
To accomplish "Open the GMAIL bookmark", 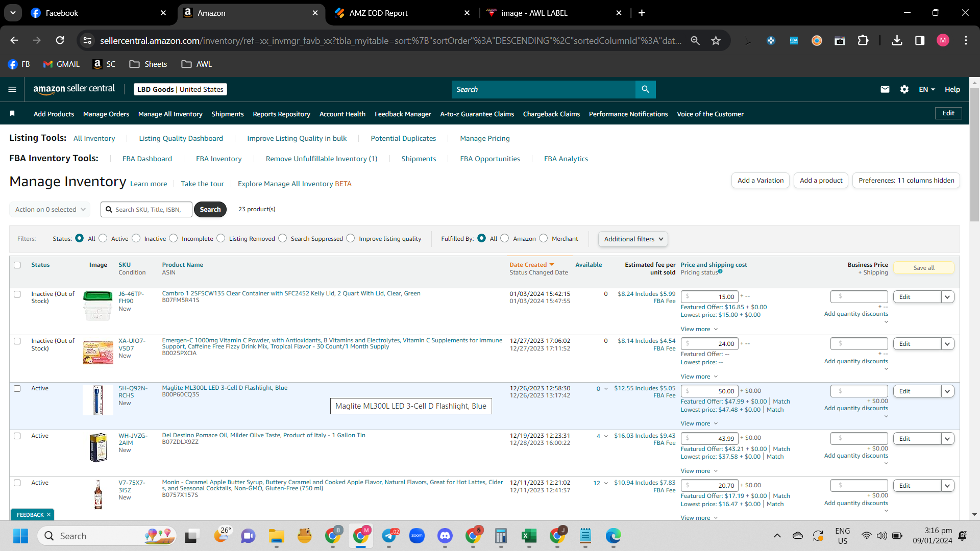I will click(61, 64).
